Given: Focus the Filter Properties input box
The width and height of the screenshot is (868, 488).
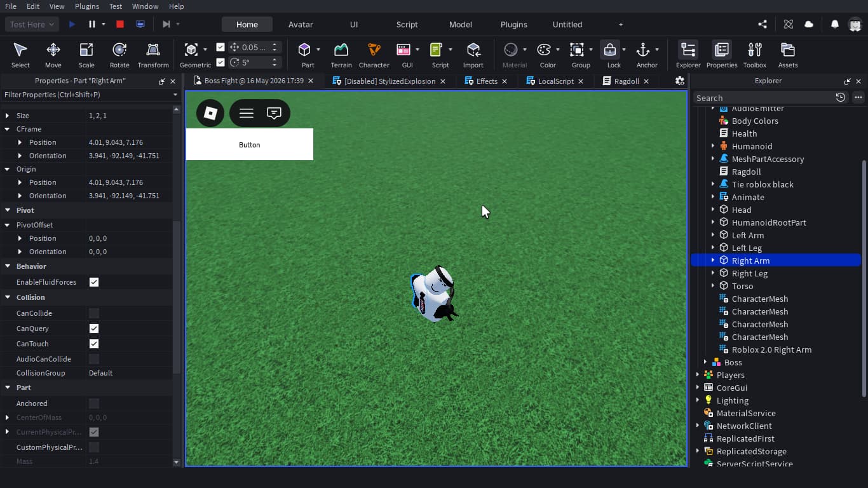Looking at the screenshot, I should coord(88,95).
